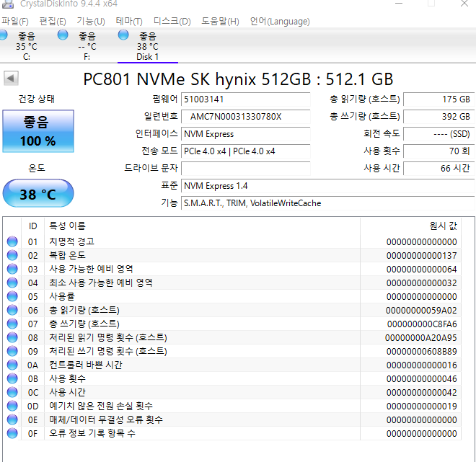476x462 pixels.
Task: Open the 도움말(H) menu
Action: [221, 21]
